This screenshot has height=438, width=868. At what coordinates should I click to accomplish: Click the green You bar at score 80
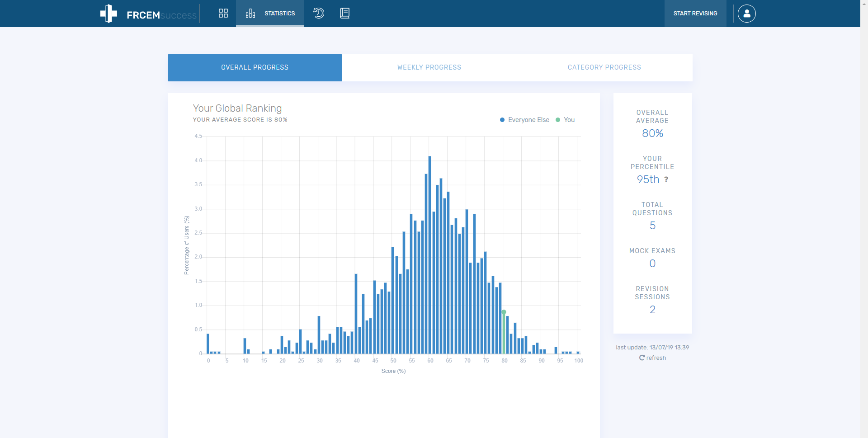[x=504, y=333]
